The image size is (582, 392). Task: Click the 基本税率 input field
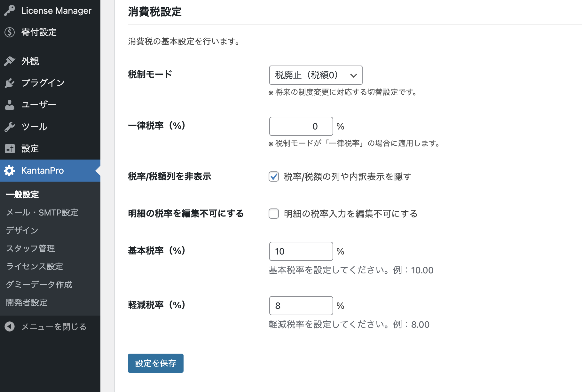[301, 251]
